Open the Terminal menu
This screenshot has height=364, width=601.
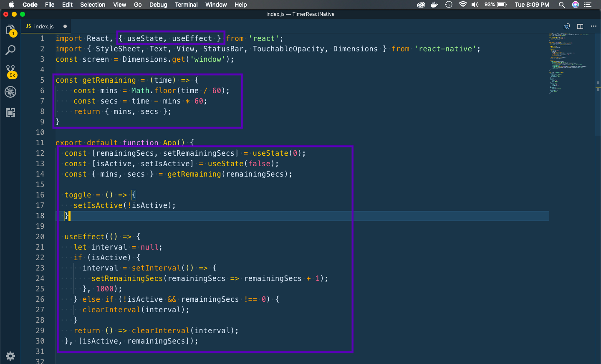(186, 5)
